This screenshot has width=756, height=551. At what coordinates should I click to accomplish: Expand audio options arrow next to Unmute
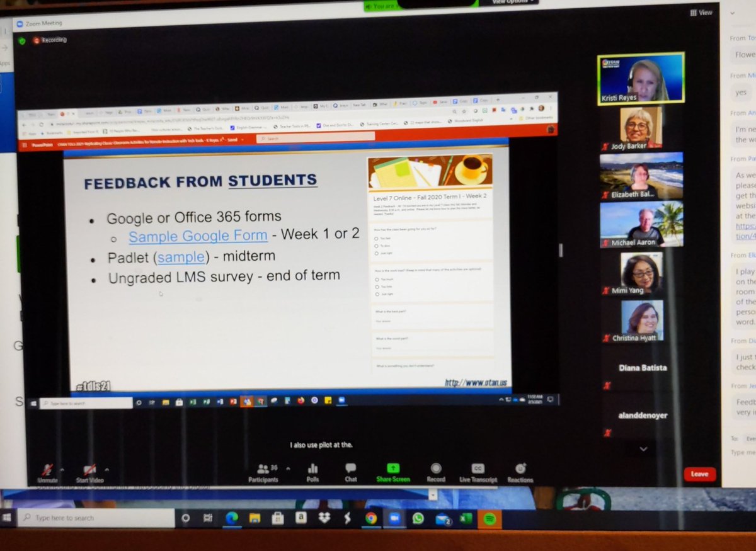(62, 470)
